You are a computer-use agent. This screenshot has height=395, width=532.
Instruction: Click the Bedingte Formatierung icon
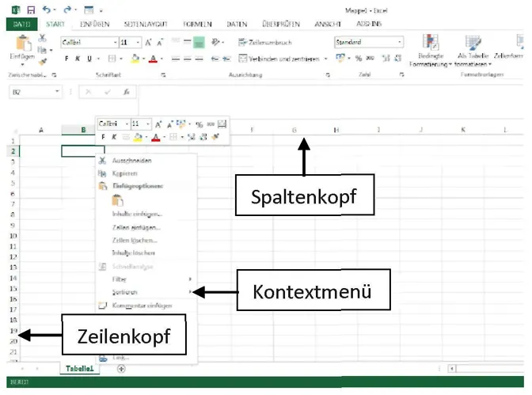tap(431, 44)
